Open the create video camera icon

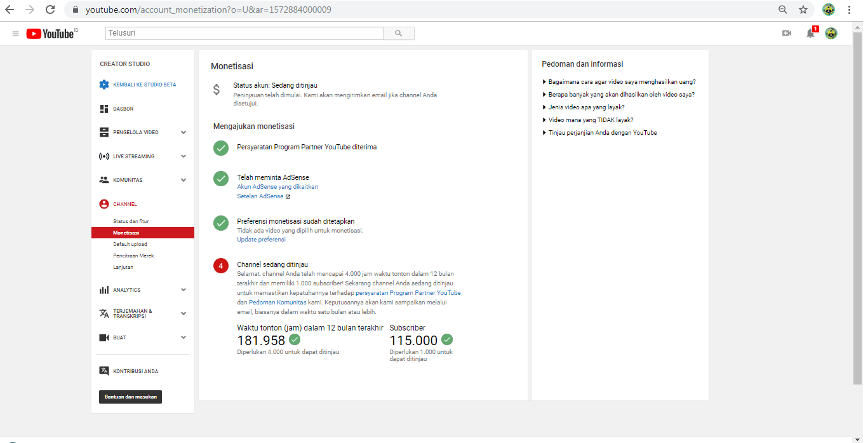tap(787, 33)
